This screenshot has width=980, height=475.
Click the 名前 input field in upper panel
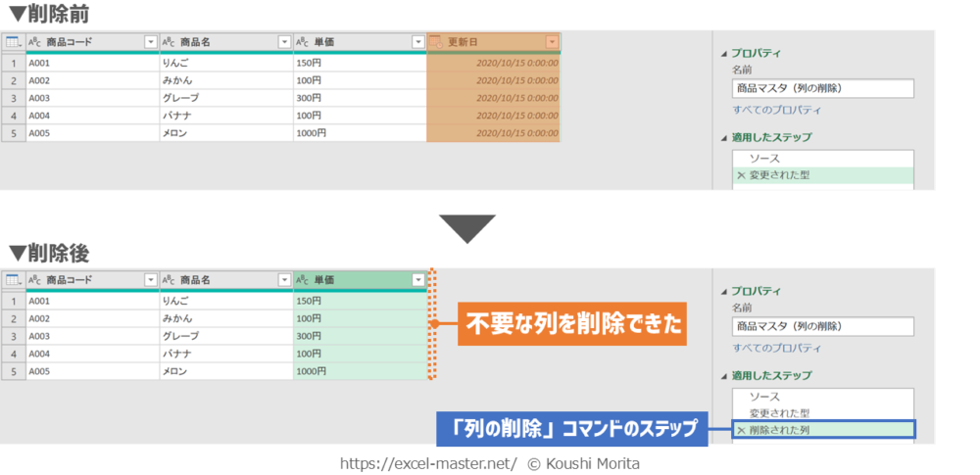(x=822, y=88)
